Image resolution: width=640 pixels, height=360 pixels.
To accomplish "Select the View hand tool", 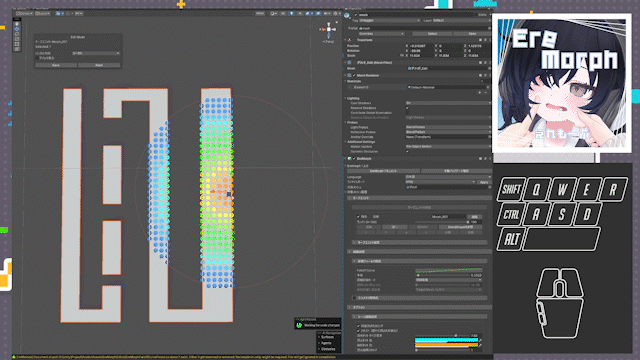I will (17, 24).
